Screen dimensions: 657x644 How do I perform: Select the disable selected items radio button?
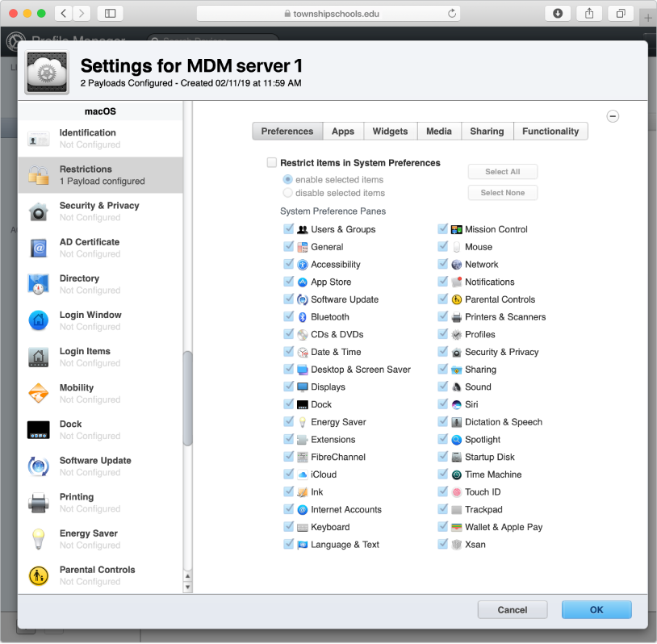[287, 193]
